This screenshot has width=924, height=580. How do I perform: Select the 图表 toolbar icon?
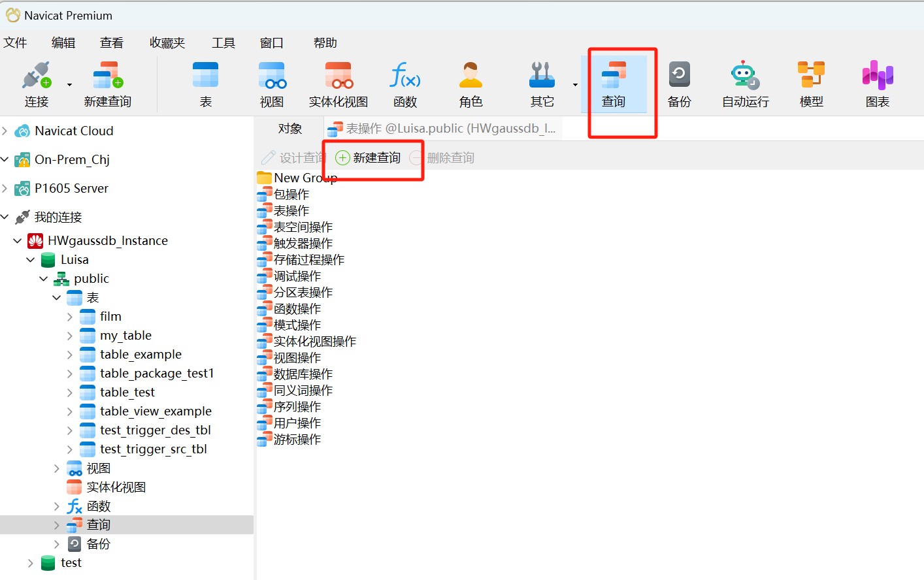click(876, 82)
